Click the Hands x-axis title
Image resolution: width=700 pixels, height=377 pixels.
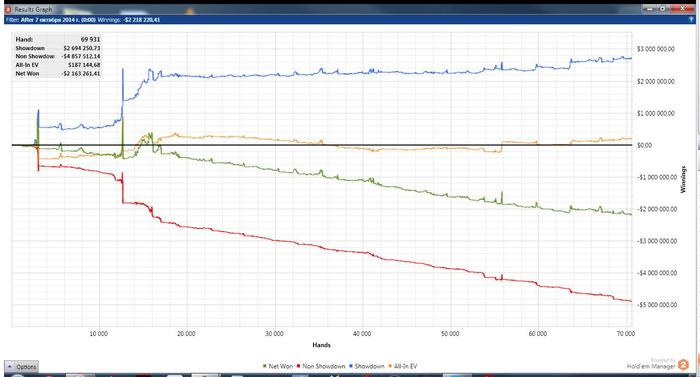pyautogui.click(x=321, y=345)
